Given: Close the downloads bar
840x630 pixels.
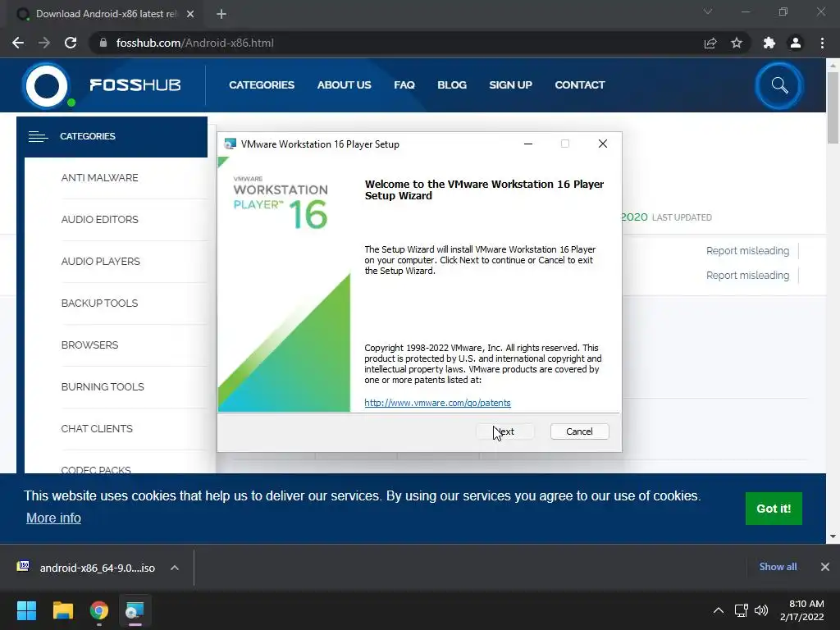Looking at the screenshot, I should pyautogui.click(x=825, y=567).
